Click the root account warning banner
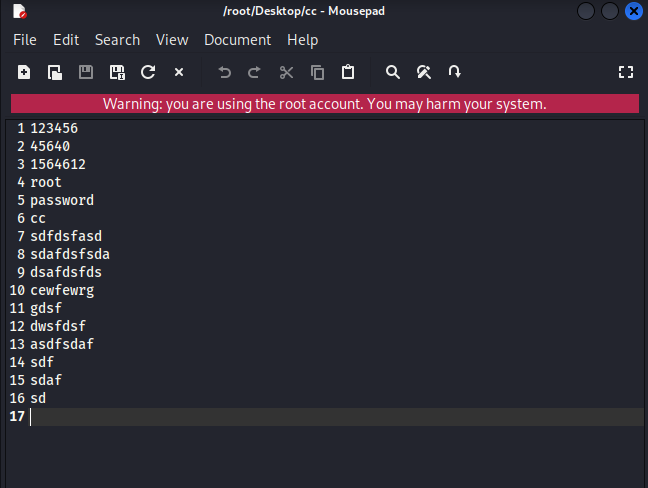The height and width of the screenshot is (488, 648). (x=324, y=104)
